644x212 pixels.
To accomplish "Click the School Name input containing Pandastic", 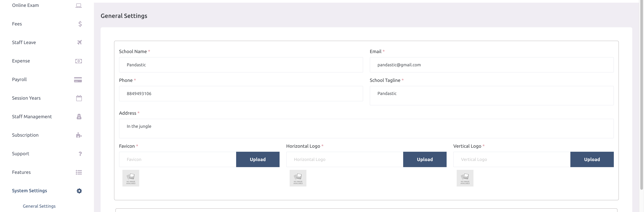I will click(x=241, y=65).
